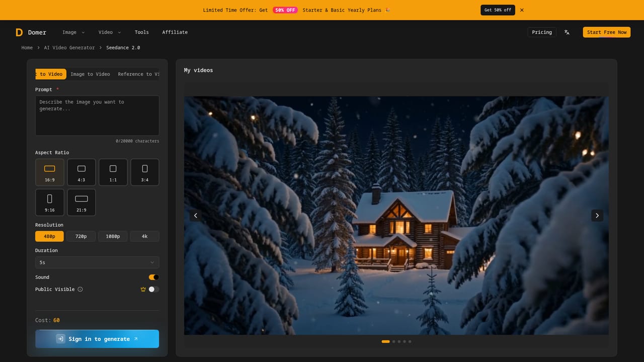Toggle the Public Visible switch
Viewport: 644px width, 362px height.
[x=154, y=289]
